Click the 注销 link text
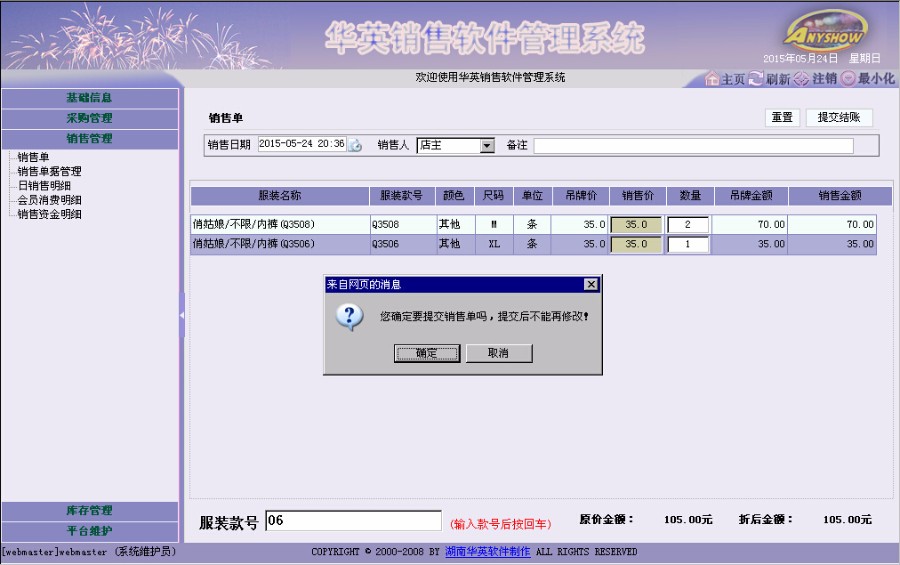The height and width of the screenshot is (565, 900). click(824, 79)
